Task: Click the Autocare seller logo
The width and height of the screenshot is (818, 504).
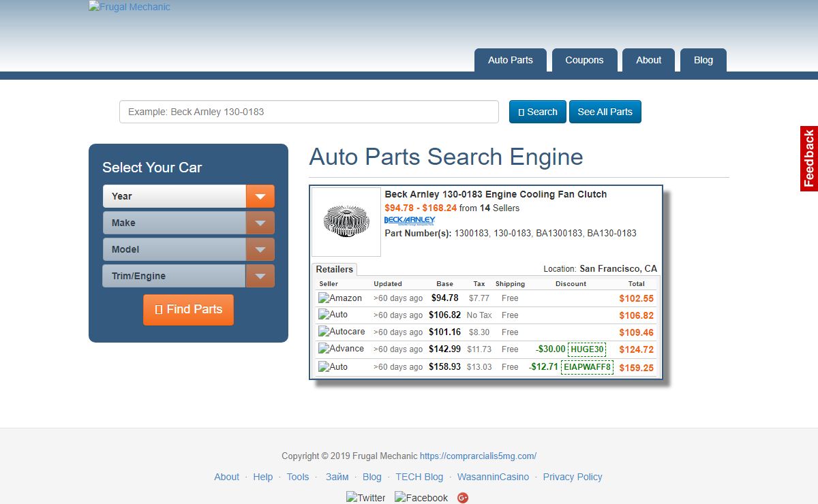Action: [342, 332]
